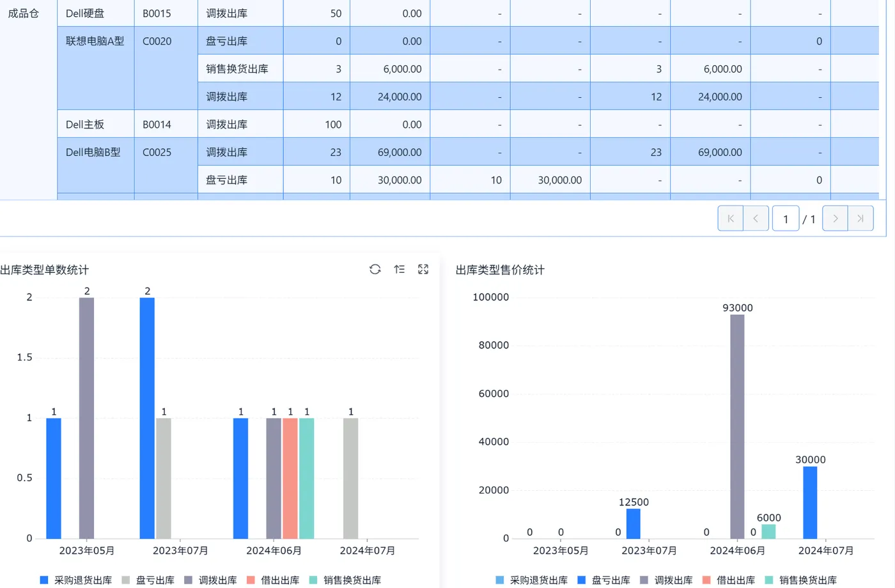Click the 30000 bar for 2024年07月
This screenshot has height=588, width=895.
coord(810,502)
